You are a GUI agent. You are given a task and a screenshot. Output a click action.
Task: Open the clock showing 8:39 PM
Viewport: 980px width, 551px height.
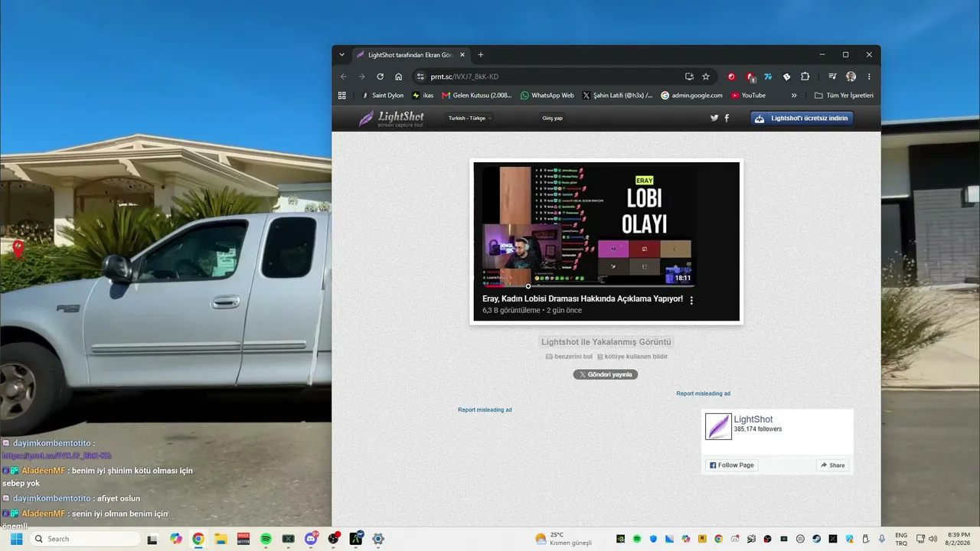[x=959, y=539]
